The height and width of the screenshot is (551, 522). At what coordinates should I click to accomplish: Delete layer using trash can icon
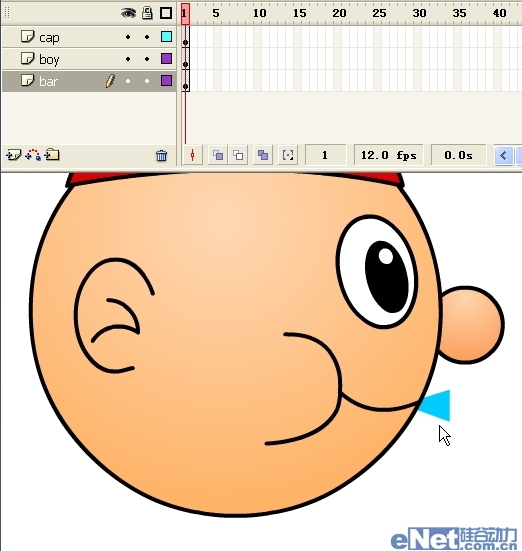161,155
